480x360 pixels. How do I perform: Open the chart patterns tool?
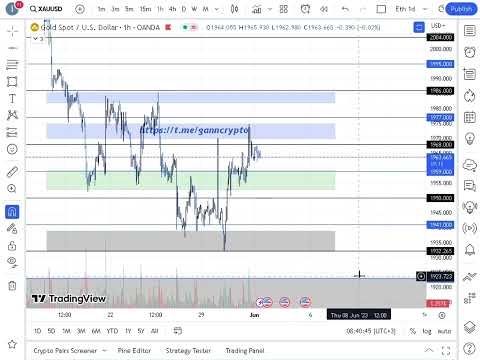pyautogui.click(x=12, y=115)
